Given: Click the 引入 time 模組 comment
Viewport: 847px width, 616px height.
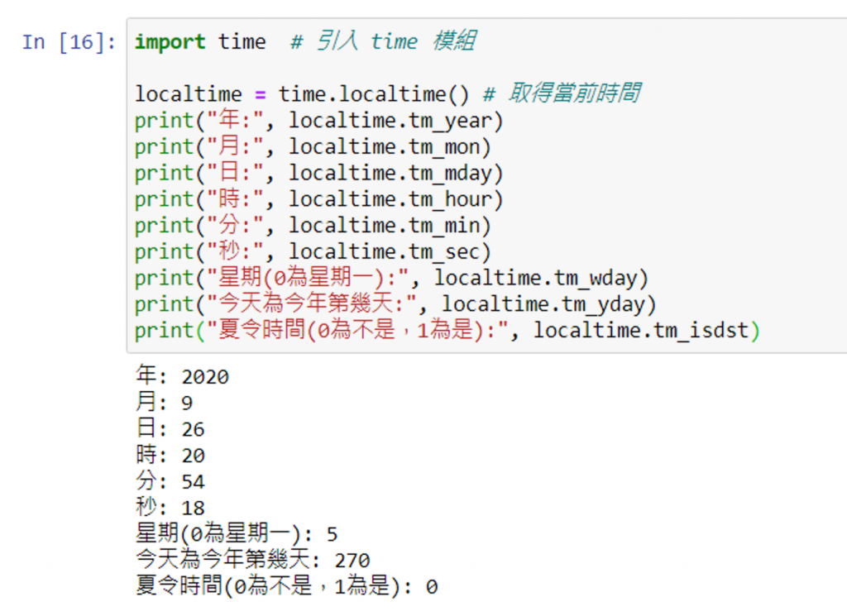Looking at the screenshot, I should 382,41.
